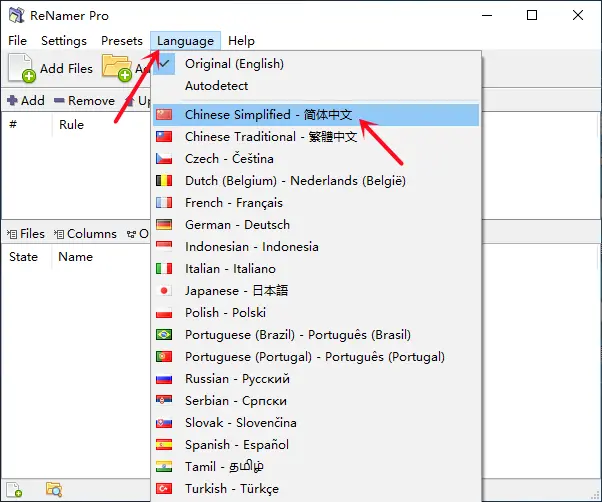Viewport: 602px width, 502px height.
Task: Select Dutch (Belgium) language
Action: point(316,181)
